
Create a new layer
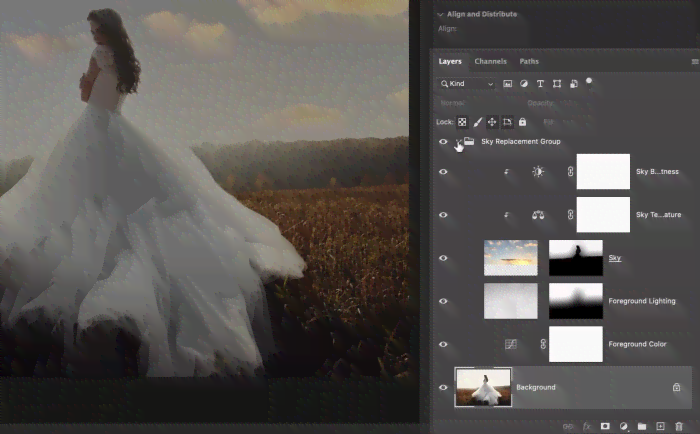coord(660,426)
